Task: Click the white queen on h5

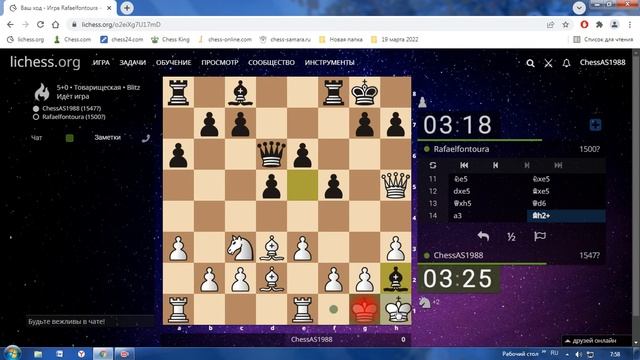Action: click(396, 186)
